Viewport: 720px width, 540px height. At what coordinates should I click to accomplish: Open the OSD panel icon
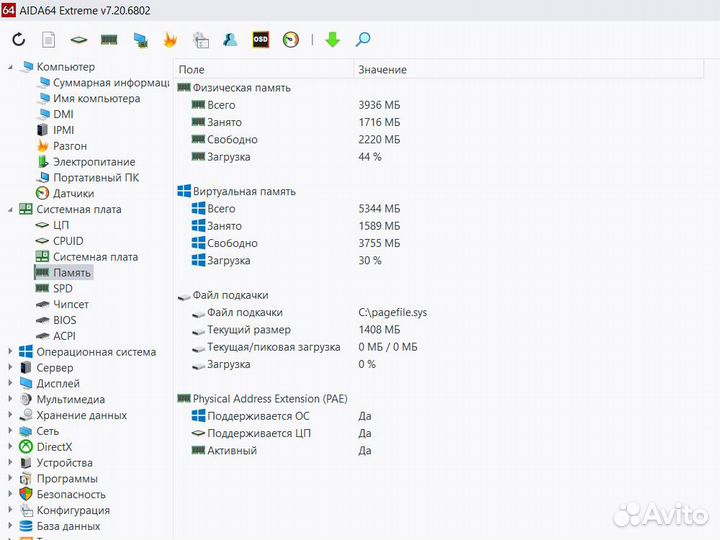(x=260, y=39)
